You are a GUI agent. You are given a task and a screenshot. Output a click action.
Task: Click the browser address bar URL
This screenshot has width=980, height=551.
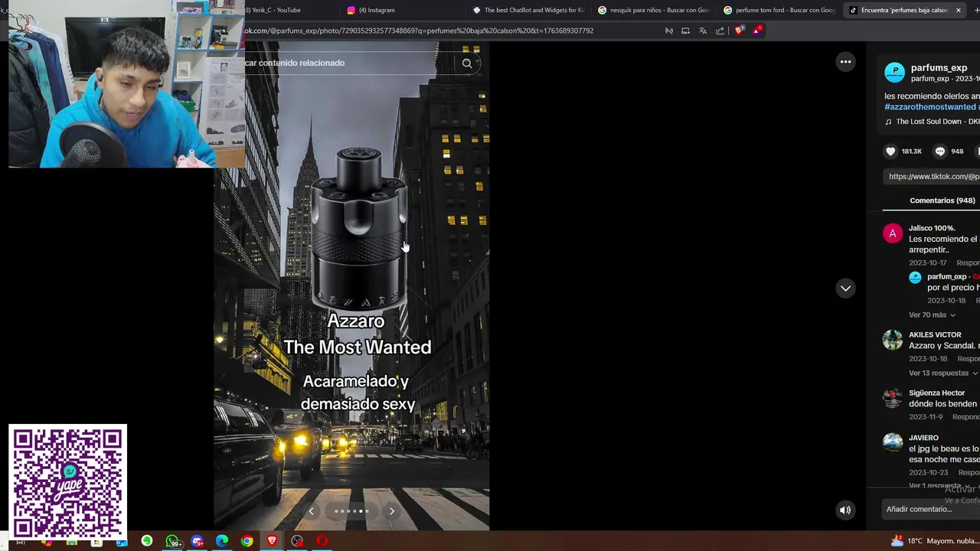(419, 31)
